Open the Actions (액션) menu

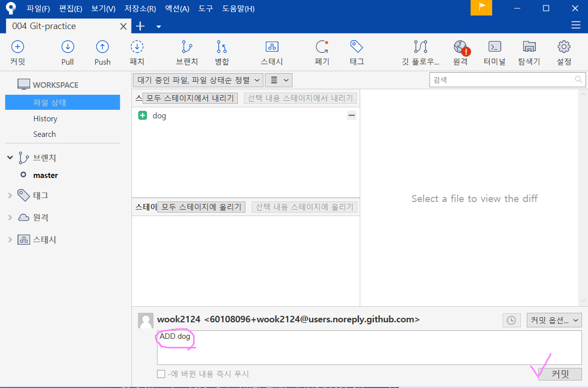pos(177,8)
